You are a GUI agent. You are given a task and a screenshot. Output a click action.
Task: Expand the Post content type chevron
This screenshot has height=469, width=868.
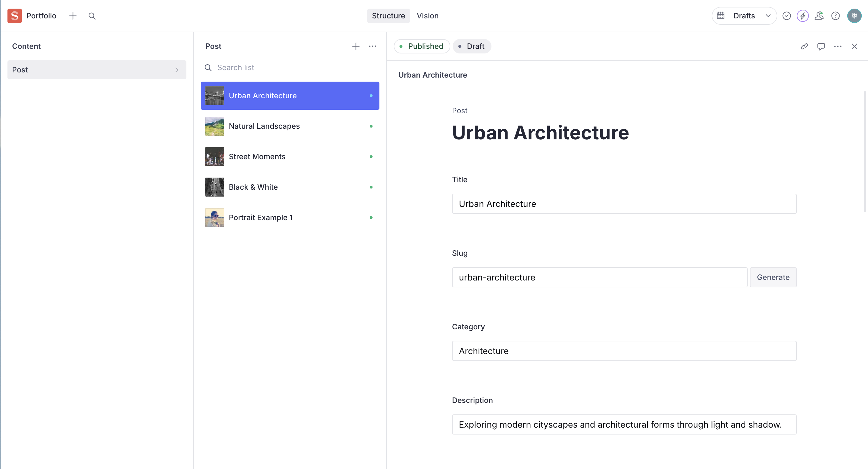(177, 70)
